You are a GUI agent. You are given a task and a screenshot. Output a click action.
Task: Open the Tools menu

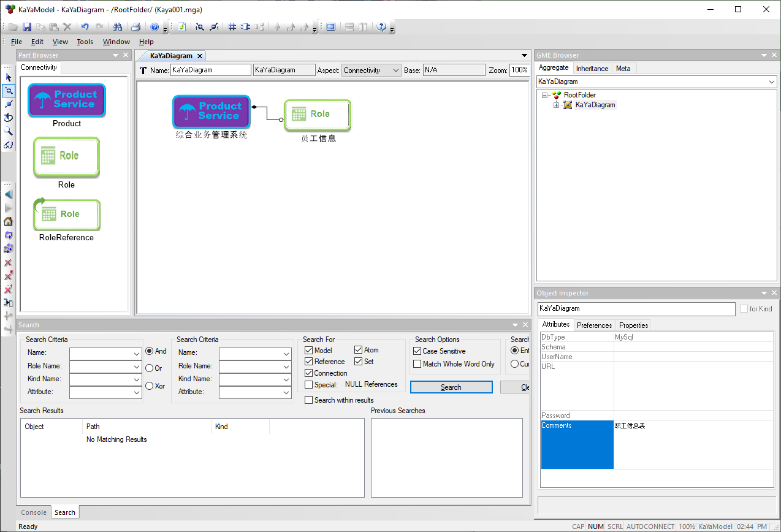tap(85, 42)
